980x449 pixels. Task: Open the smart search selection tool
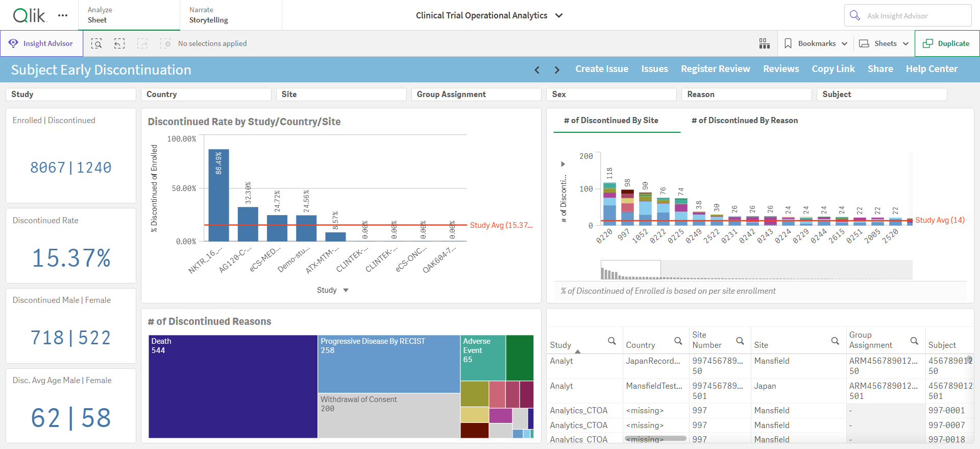point(96,43)
